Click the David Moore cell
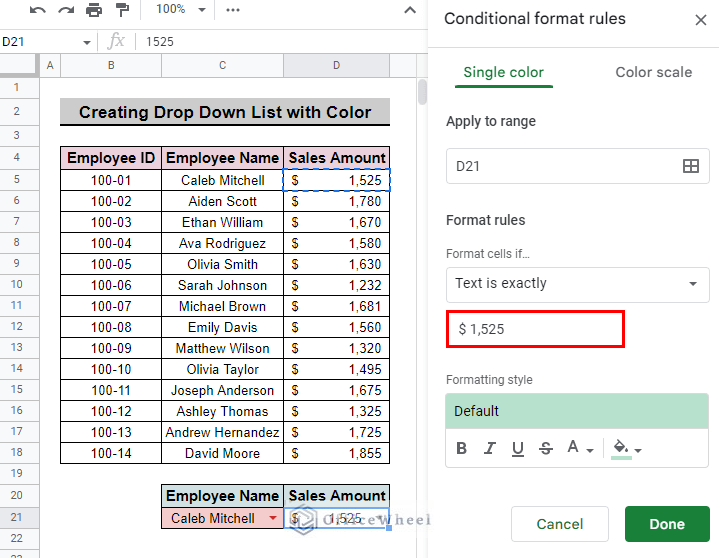Screen dimensions: 719x558 click(222, 453)
